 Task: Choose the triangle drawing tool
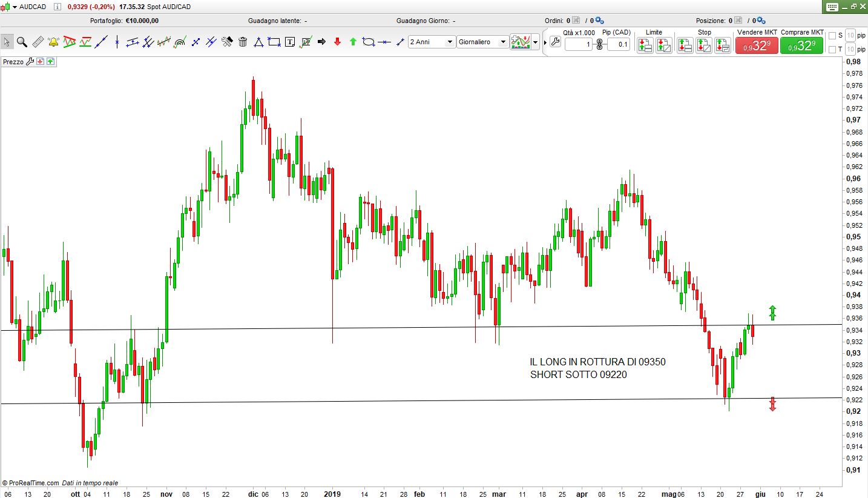tap(258, 42)
